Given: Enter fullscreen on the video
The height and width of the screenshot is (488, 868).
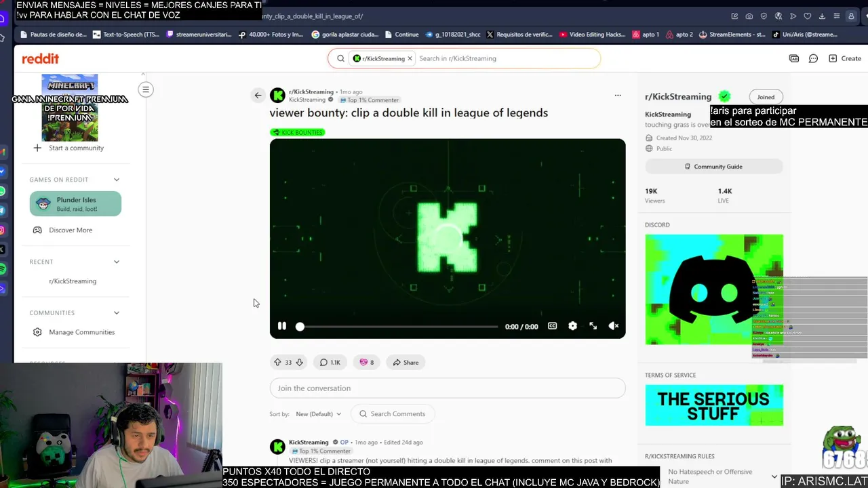Looking at the screenshot, I should tap(593, 326).
